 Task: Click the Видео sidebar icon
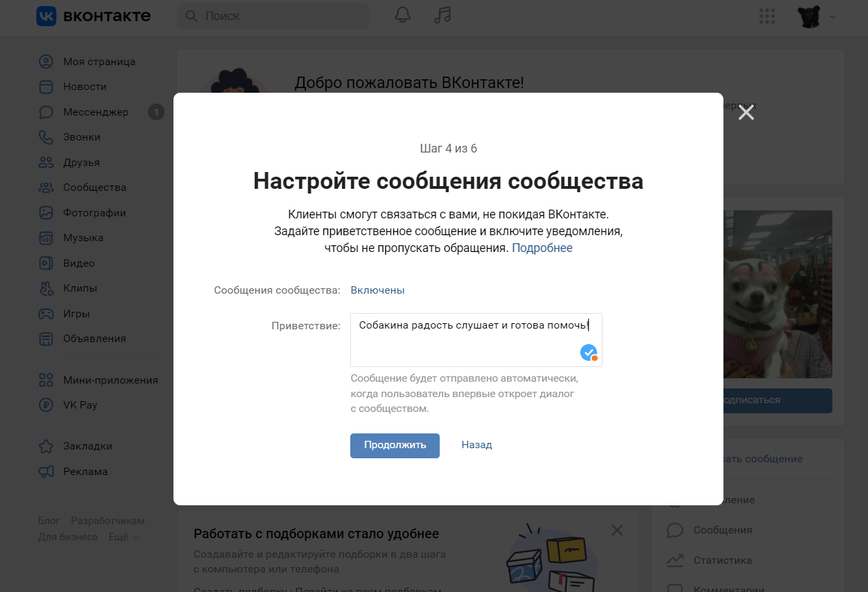click(x=46, y=263)
